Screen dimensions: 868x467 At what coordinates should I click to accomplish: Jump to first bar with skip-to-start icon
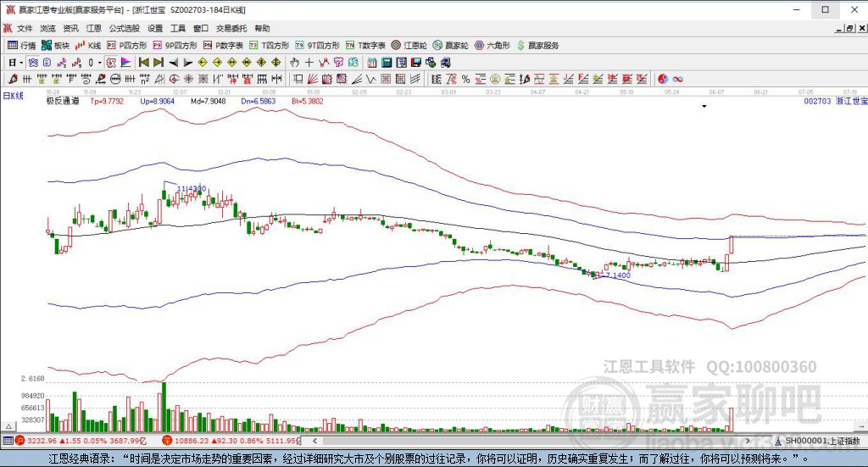pyautogui.click(x=144, y=63)
